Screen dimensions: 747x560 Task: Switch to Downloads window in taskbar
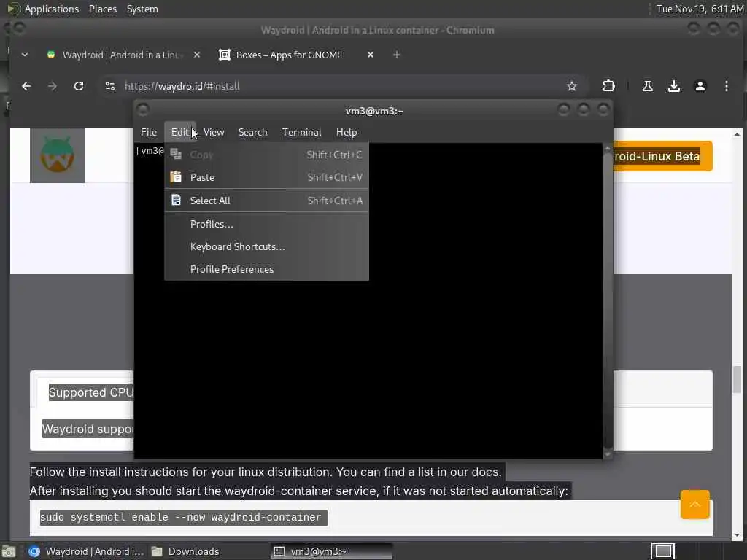(x=186, y=551)
